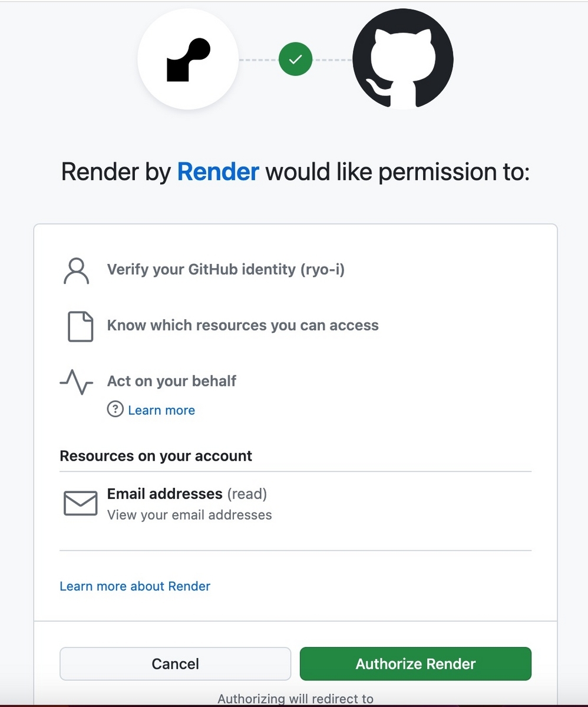Click the person identity icon
The image size is (588, 707).
76,271
